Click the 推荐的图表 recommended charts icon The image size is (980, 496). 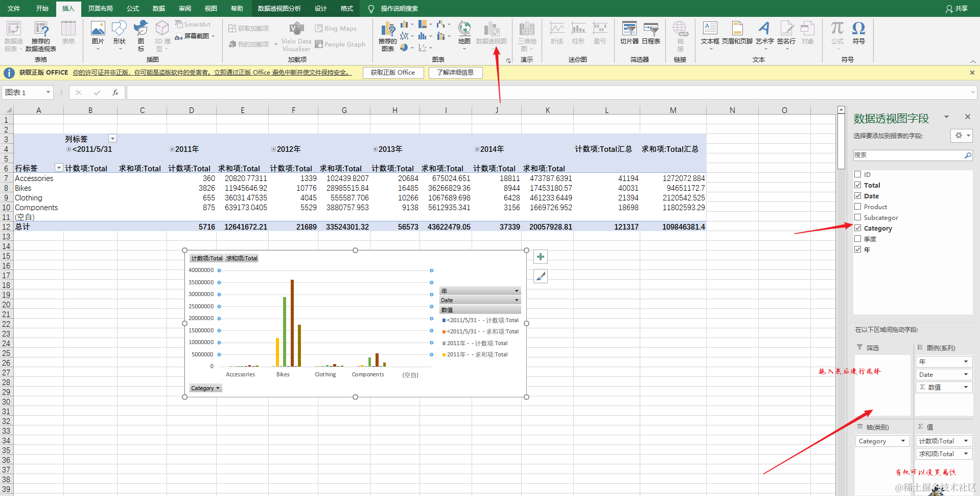tap(388, 36)
